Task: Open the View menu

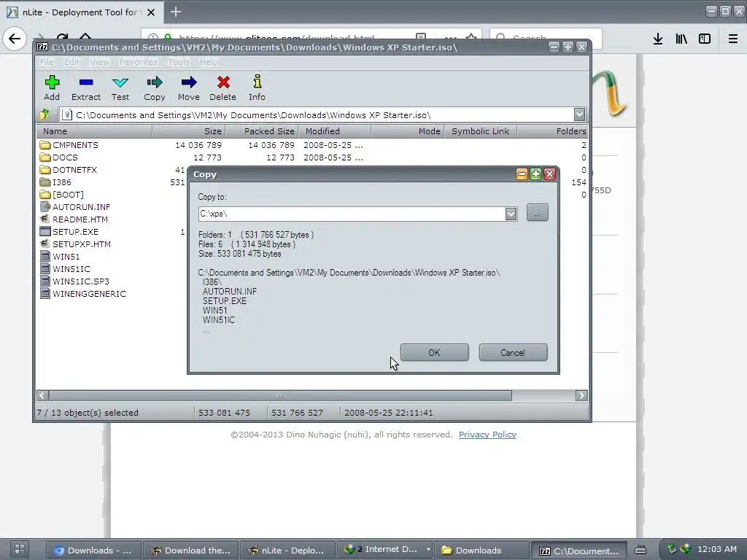Action: tap(99, 62)
